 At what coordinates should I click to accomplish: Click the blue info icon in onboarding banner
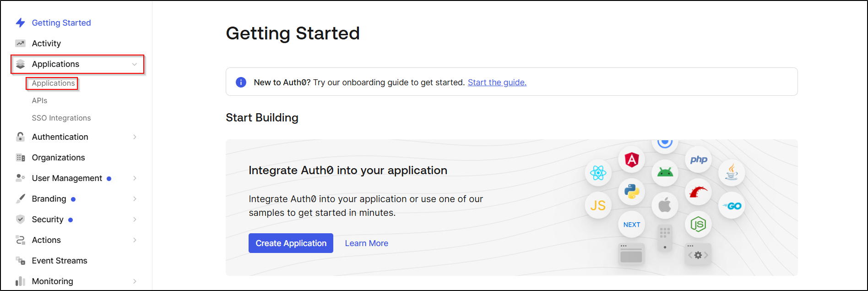click(241, 82)
